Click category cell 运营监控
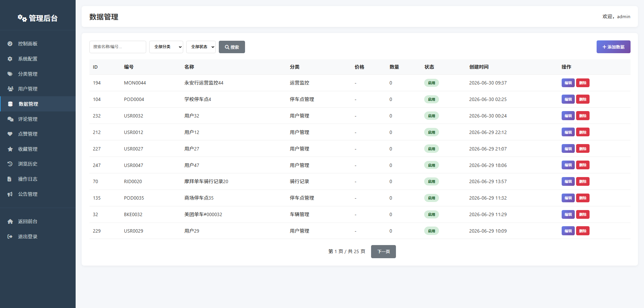This screenshot has width=644, height=308. tap(299, 83)
